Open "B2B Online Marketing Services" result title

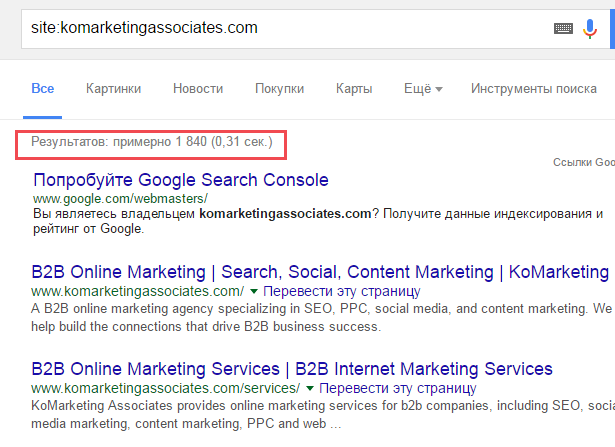292,368
